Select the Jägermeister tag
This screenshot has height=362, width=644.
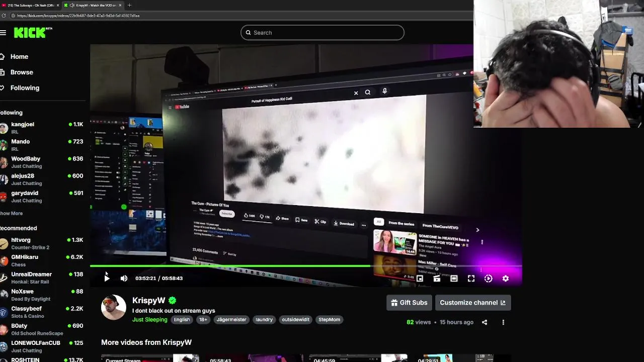pyautogui.click(x=231, y=320)
